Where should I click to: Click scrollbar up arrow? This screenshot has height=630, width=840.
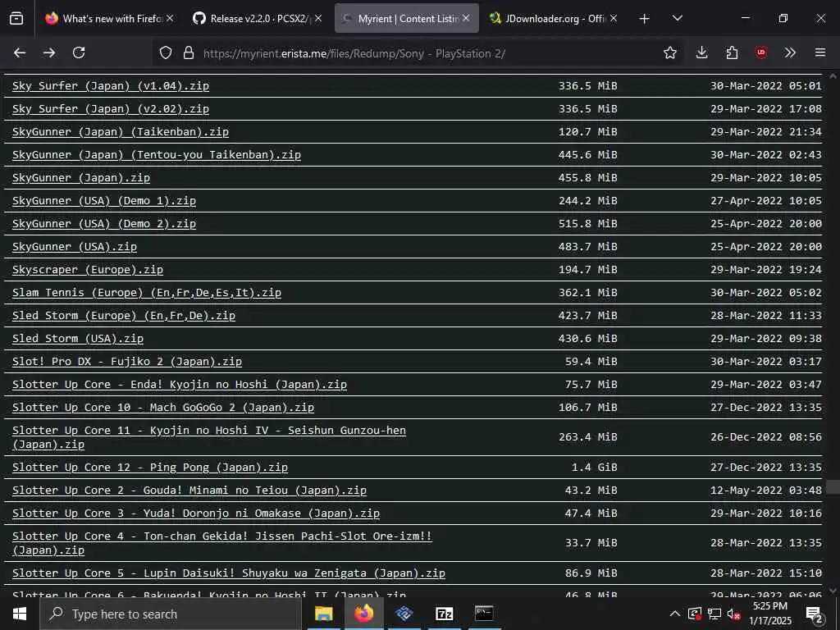pos(833,76)
